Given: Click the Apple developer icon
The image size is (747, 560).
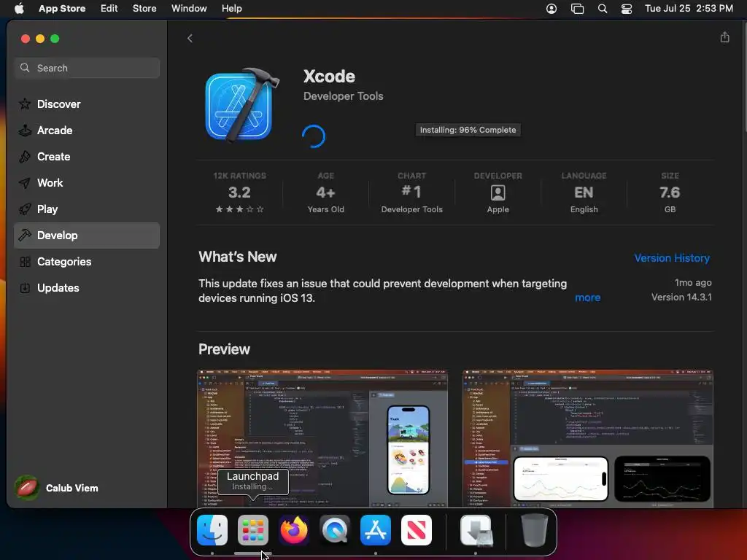Looking at the screenshot, I should point(498,192).
